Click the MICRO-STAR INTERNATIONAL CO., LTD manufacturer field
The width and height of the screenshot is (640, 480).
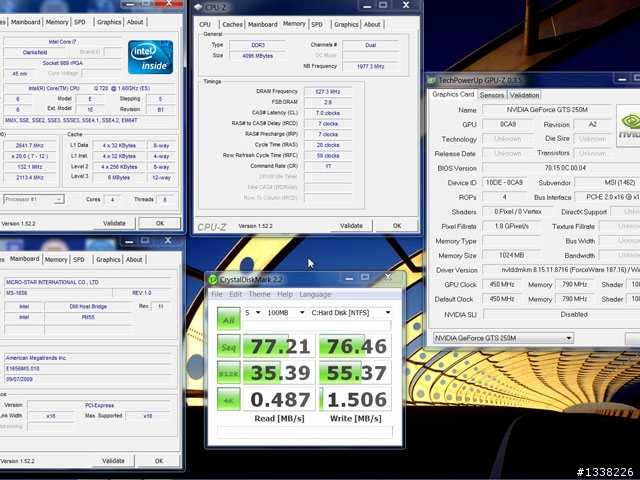click(87, 282)
